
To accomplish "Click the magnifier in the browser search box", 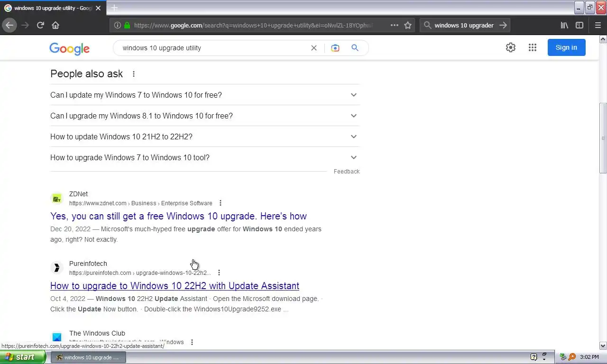I will pyautogui.click(x=427, y=25).
